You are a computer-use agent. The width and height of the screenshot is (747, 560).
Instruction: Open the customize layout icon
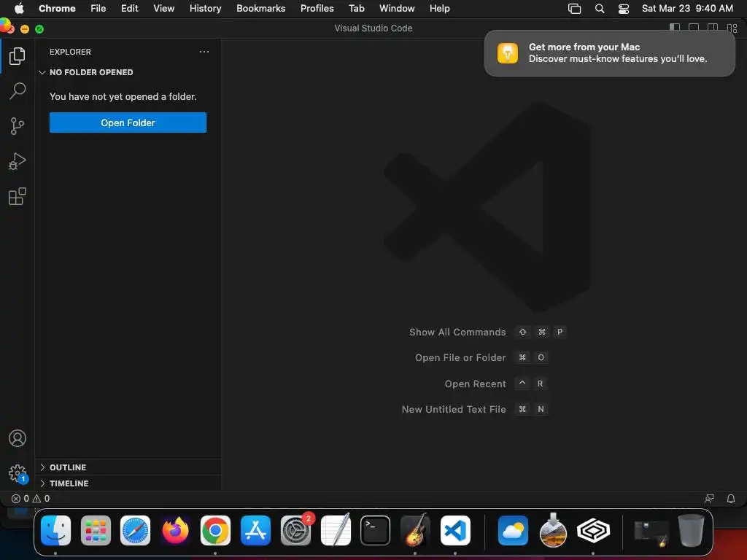coord(732,28)
